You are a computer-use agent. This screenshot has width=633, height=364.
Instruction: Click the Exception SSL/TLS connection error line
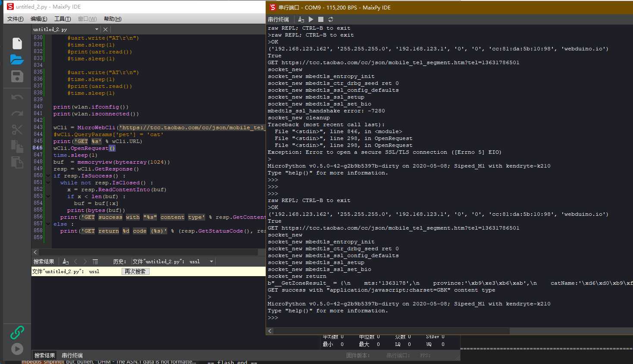click(385, 152)
